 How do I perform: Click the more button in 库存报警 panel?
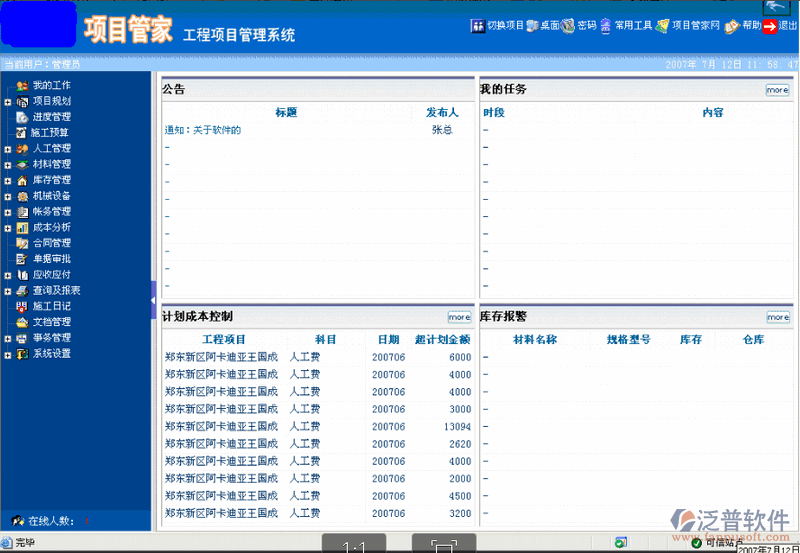[x=777, y=317]
